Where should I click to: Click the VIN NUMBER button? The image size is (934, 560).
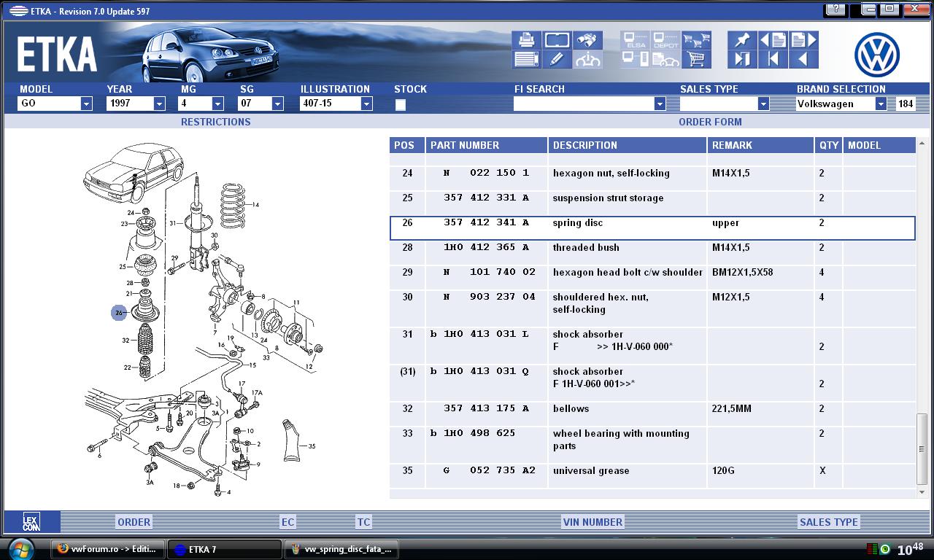593,522
